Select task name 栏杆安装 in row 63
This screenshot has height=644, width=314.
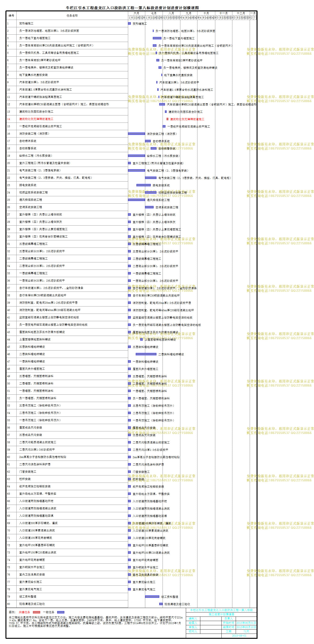click(25, 479)
